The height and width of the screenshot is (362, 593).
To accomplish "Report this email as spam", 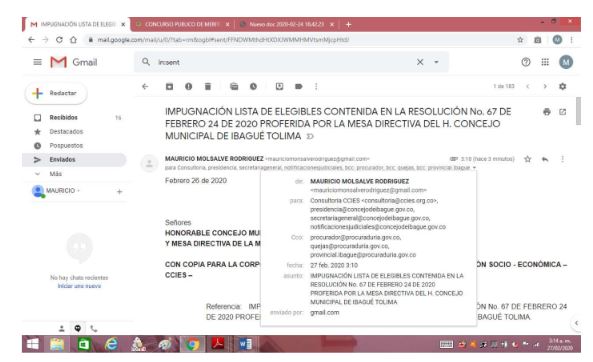I will click(x=188, y=87).
